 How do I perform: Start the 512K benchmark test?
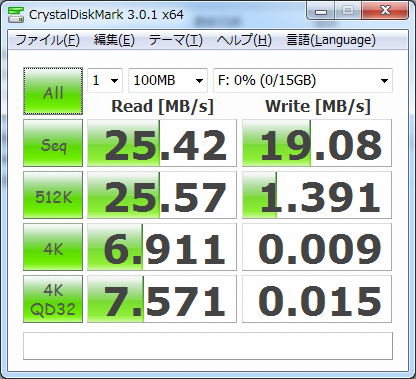pos(53,195)
